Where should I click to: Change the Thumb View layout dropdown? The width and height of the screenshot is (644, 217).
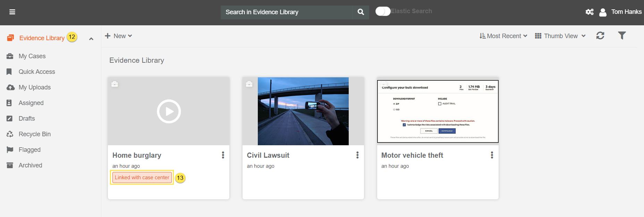(x=560, y=36)
